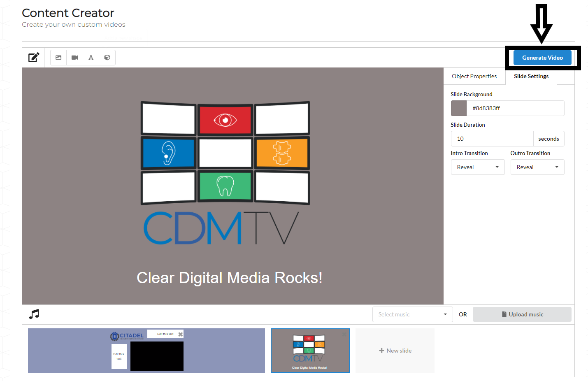Open the Outro Transition dropdown
The width and height of the screenshot is (588, 381).
[537, 167]
